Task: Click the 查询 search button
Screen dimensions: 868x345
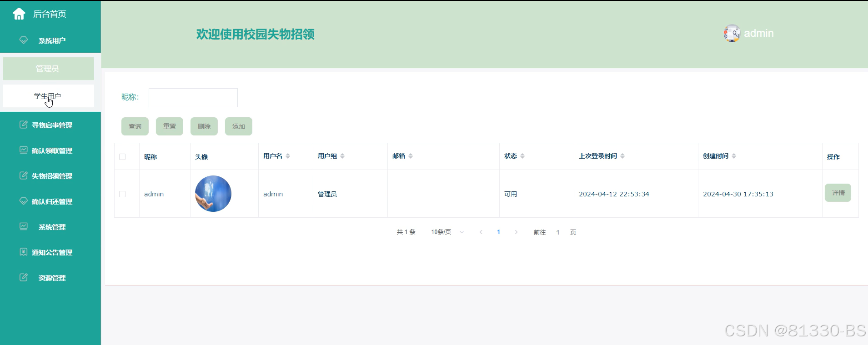Action: [x=135, y=126]
